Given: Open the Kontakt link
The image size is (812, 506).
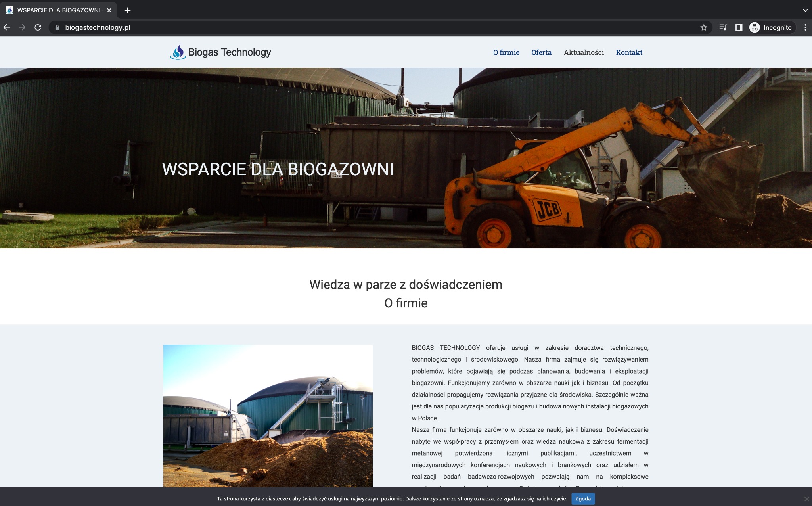Looking at the screenshot, I should pos(629,52).
